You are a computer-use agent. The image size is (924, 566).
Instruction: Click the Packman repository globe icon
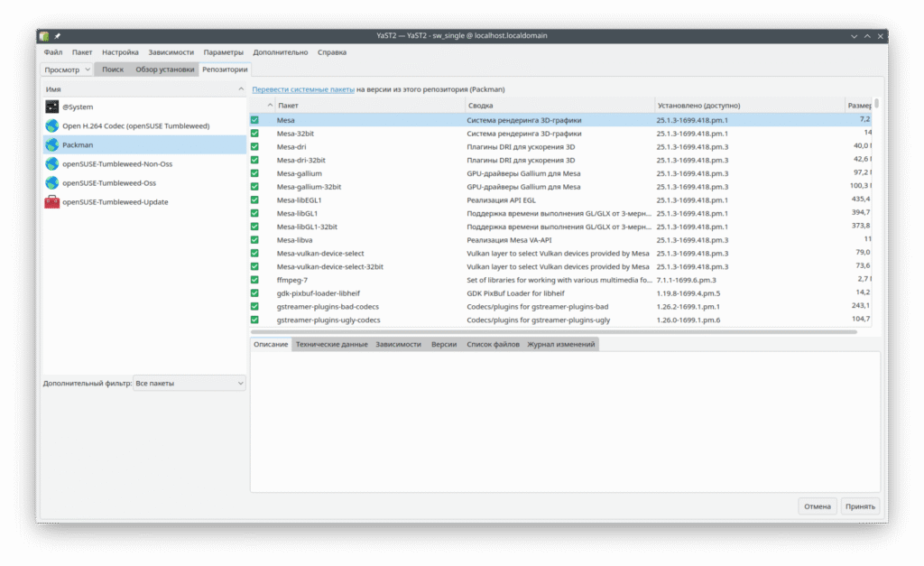51,144
